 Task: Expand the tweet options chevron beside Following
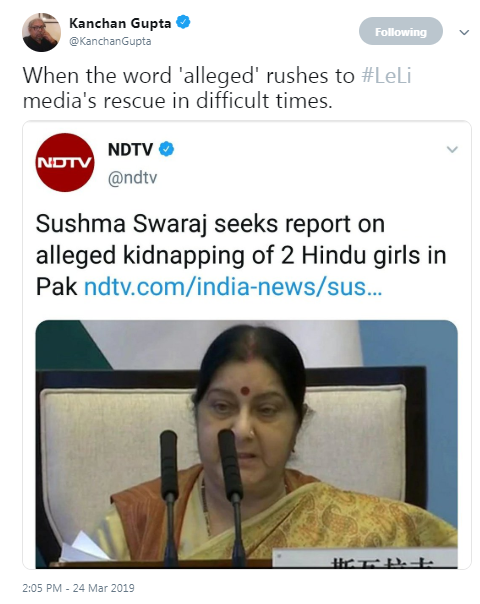[x=464, y=32]
